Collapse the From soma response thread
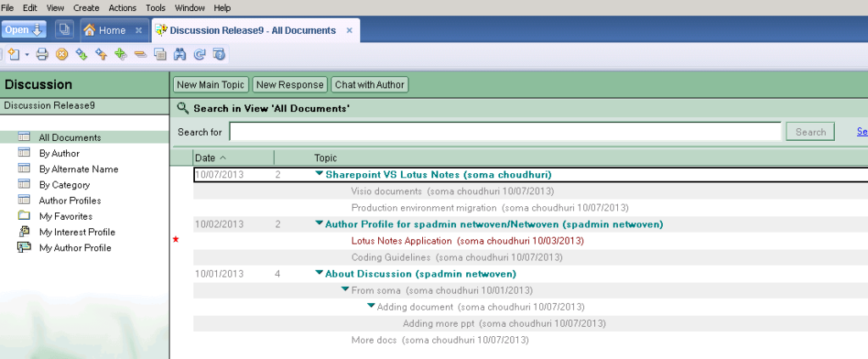Image resolution: width=868 pixels, height=359 pixels. click(x=345, y=289)
